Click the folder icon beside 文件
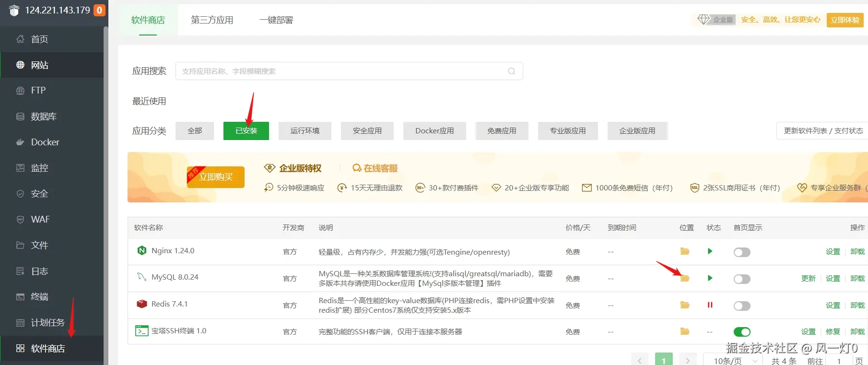868x365 pixels. point(20,245)
